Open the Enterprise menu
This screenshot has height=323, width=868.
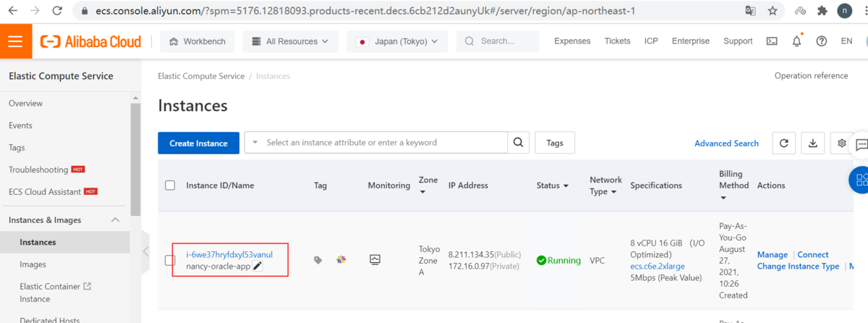pos(691,41)
